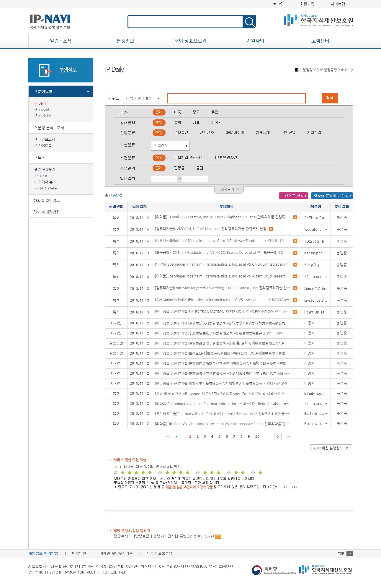381x588 pixels.
Task: Open 고객센터 main menu
Action: point(321,41)
